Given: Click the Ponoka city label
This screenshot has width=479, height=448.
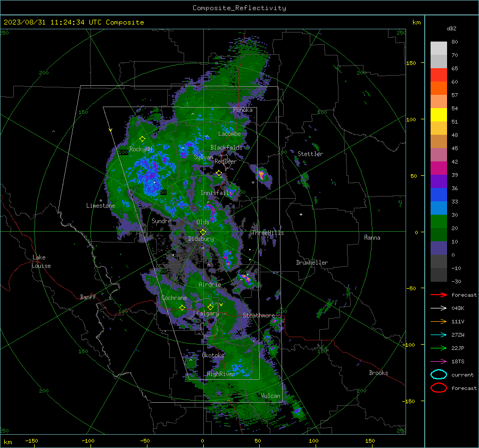Looking at the screenshot, I should (243, 110).
